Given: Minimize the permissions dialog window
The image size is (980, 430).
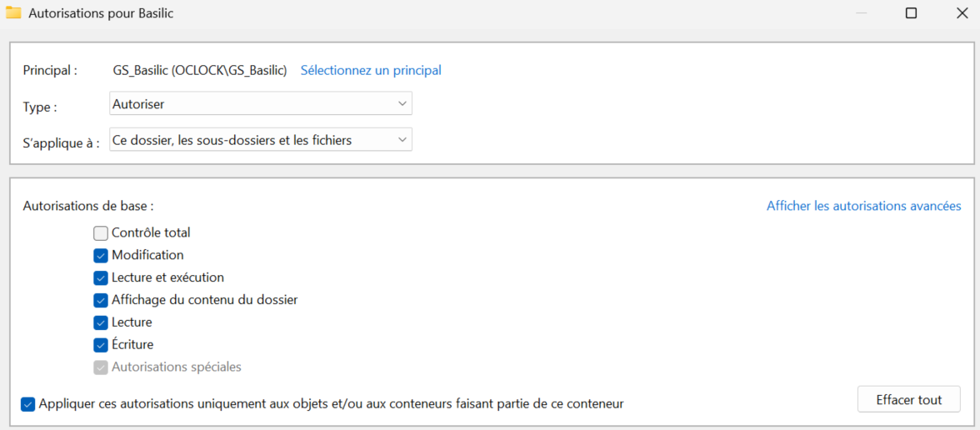Looking at the screenshot, I should [x=862, y=13].
